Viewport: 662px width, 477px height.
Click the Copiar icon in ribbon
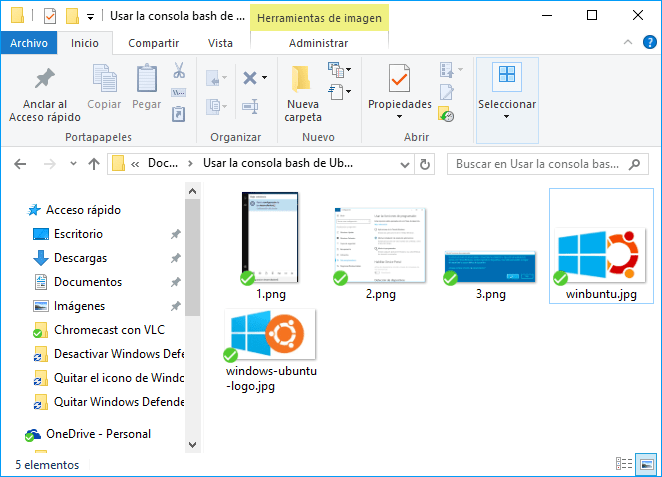click(x=104, y=78)
